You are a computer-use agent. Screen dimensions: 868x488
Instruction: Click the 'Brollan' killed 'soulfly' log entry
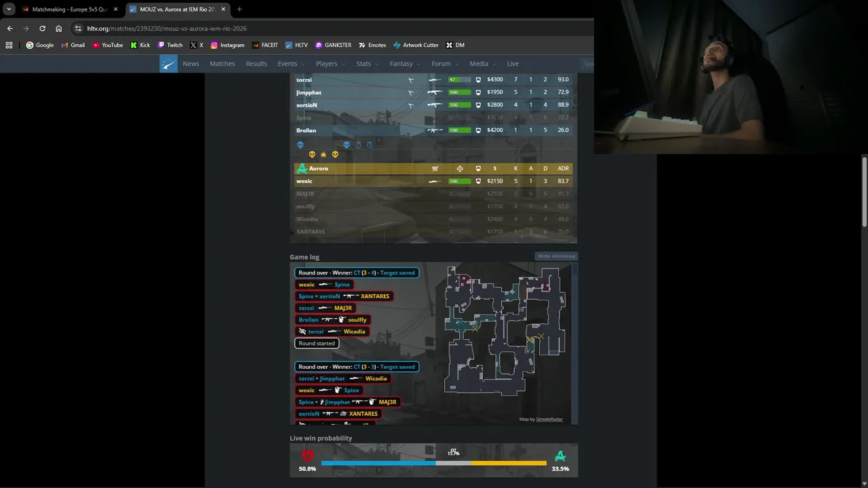pyautogui.click(x=332, y=320)
